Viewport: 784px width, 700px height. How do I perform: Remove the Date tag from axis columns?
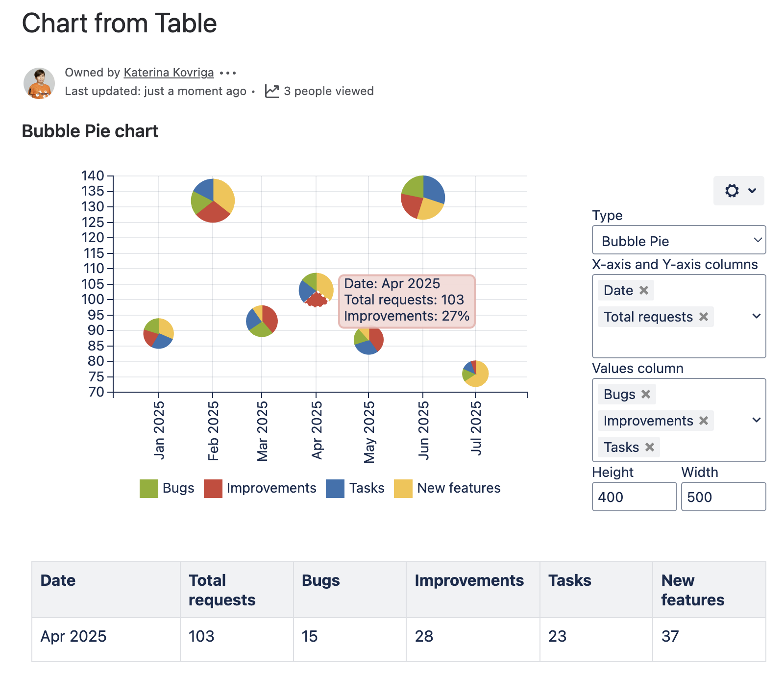tap(644, 290)
